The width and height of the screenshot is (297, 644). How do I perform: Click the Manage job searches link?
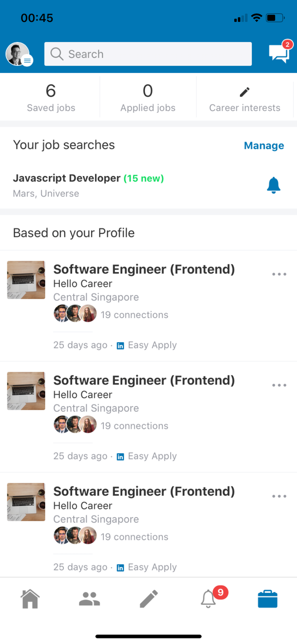pos(264,146)
